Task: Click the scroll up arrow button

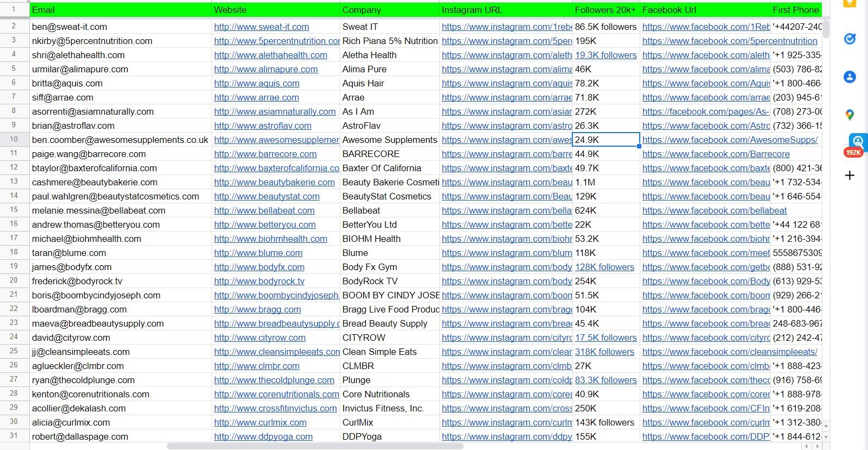Action: (826, 426)
